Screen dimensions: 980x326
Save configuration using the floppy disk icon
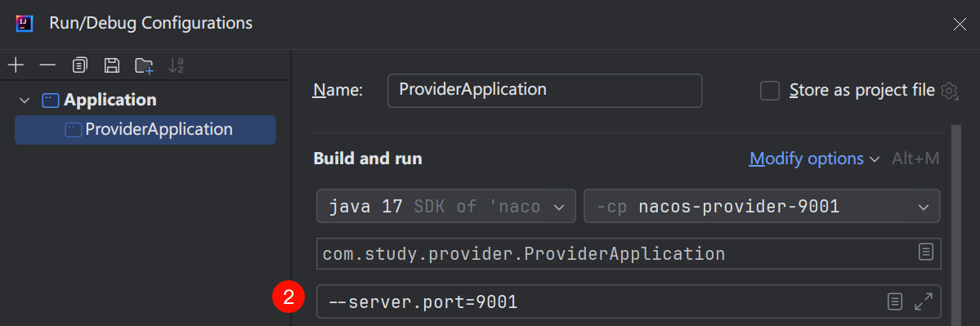point(112,65)
